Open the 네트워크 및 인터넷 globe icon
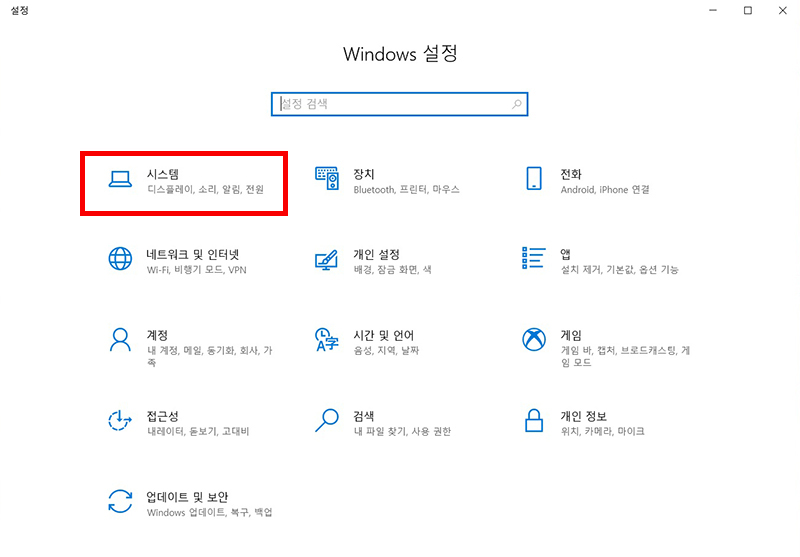The image size is (800, 557). (x=120, y=259)
